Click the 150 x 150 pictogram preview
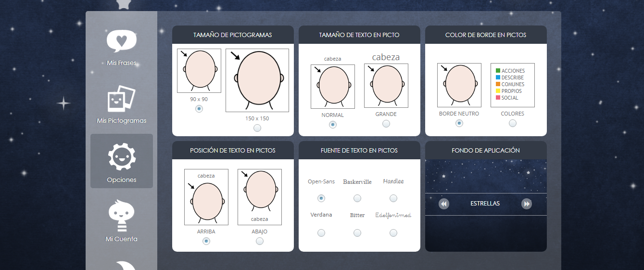This screenshot has width=644, height=270. point(257,80)
